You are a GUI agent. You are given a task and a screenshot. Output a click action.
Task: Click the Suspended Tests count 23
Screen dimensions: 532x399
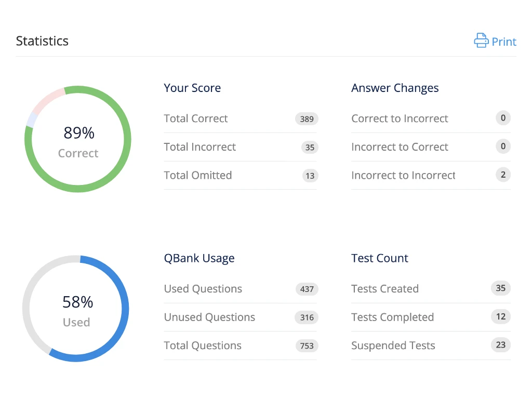click(x=501, y=345)
